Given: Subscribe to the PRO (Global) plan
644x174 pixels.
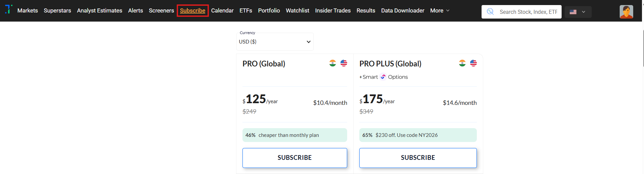Looking at the screenshot, I should 294,157.
